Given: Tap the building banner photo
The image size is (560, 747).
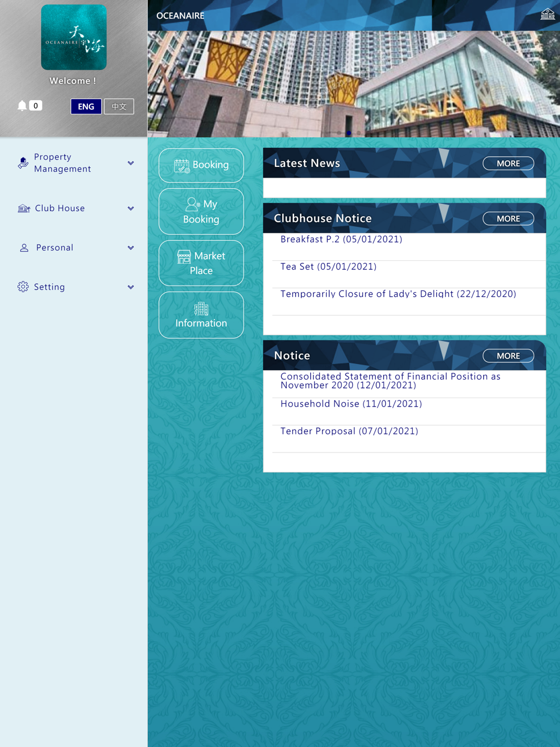Looking at the screenshot, I should 354,84.
